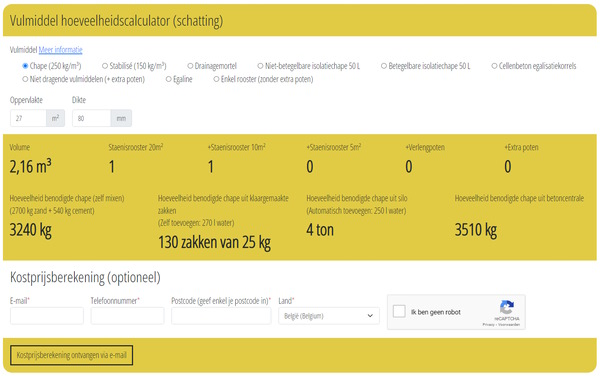Click the E-mail input field
The height and width of the screenshot is (376, 600).
[47, 316]
